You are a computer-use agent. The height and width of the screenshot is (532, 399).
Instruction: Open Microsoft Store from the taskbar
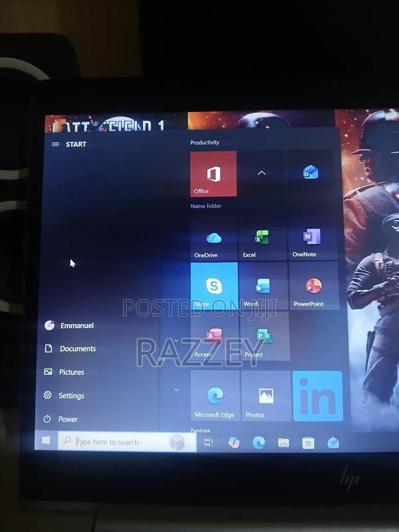coord(308,443)
